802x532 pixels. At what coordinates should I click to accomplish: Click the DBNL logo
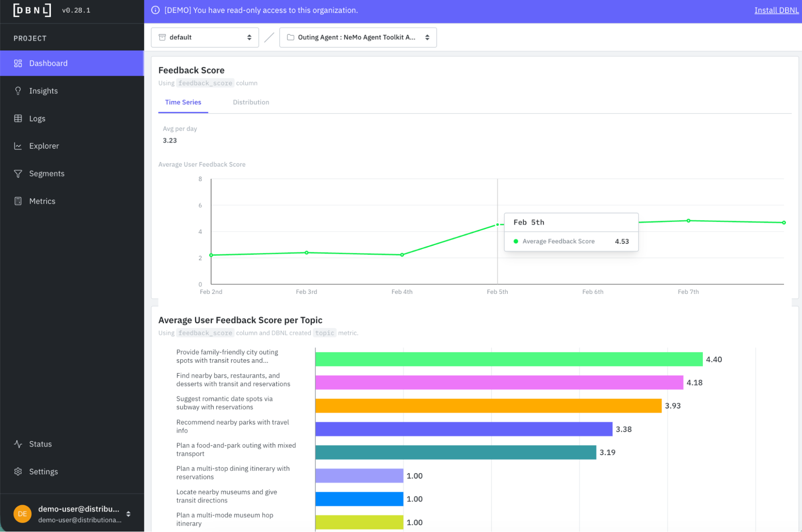click(32, 10)
